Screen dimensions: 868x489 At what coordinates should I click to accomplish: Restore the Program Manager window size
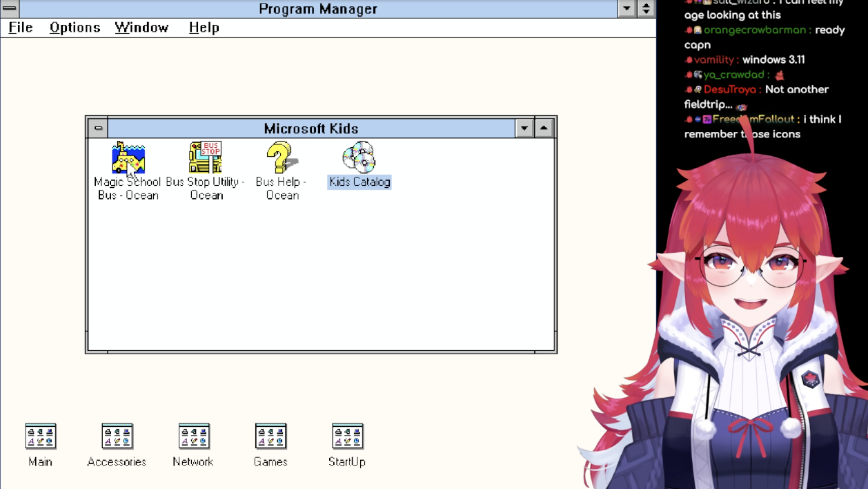646,8
